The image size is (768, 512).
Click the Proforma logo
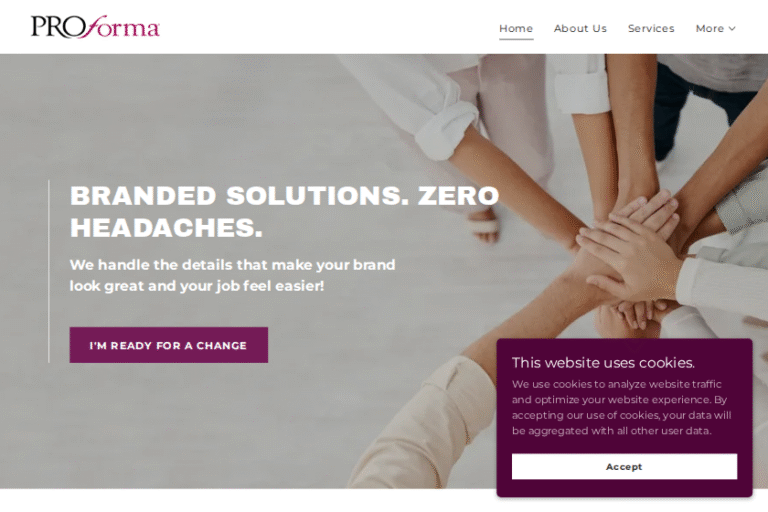click(95, 27)
